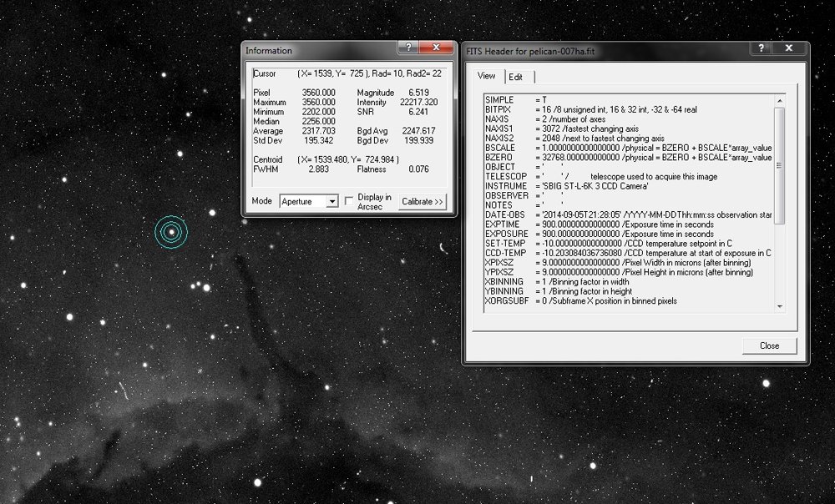Open help in the Information window
This screenshot has width=835, height=504.
click(408, 48)
